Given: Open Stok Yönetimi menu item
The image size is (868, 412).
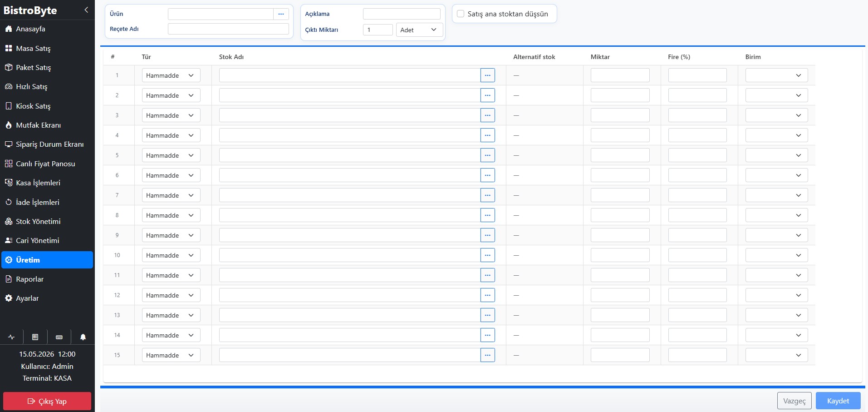Looking at the screenshot, I should [47, 222].
